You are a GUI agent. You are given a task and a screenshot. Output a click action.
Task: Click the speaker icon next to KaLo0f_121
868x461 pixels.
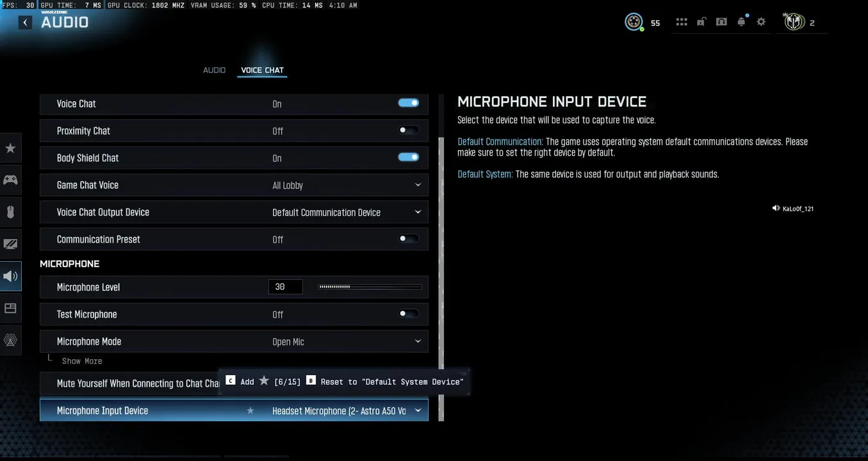pos(776,208)
